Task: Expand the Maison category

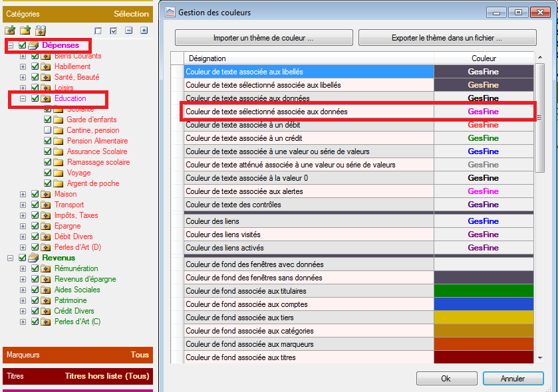Action: pos(23,194)
